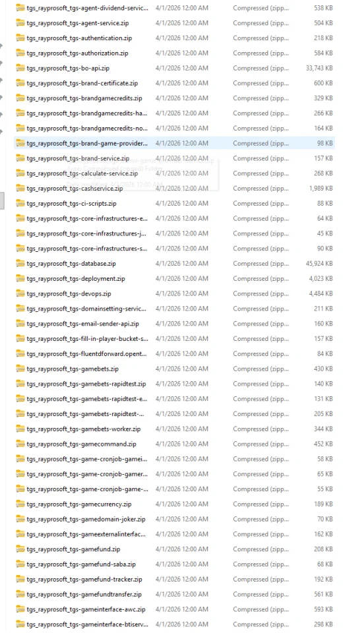The height and width of the screenshot is (633, 364).
Task: Click the icon of tgs-brand-certificate.zip
Action: click(20, 83)
